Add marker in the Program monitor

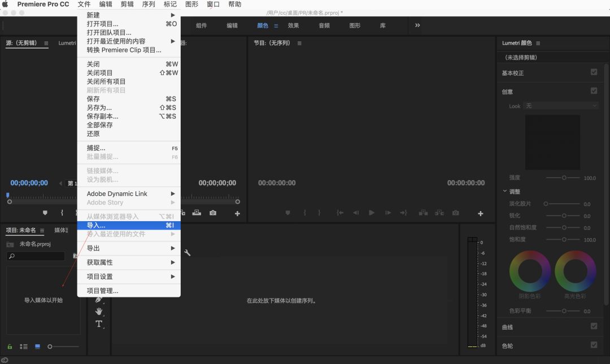(x=287, y=213)
